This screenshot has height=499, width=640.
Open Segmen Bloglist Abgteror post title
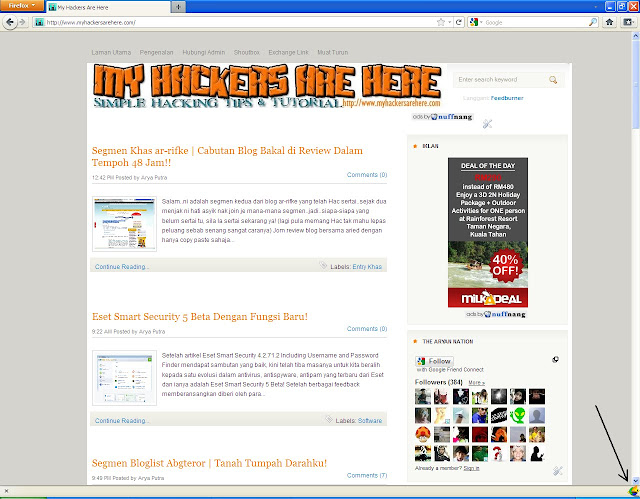pyautogui.click(x=209, y=463)
